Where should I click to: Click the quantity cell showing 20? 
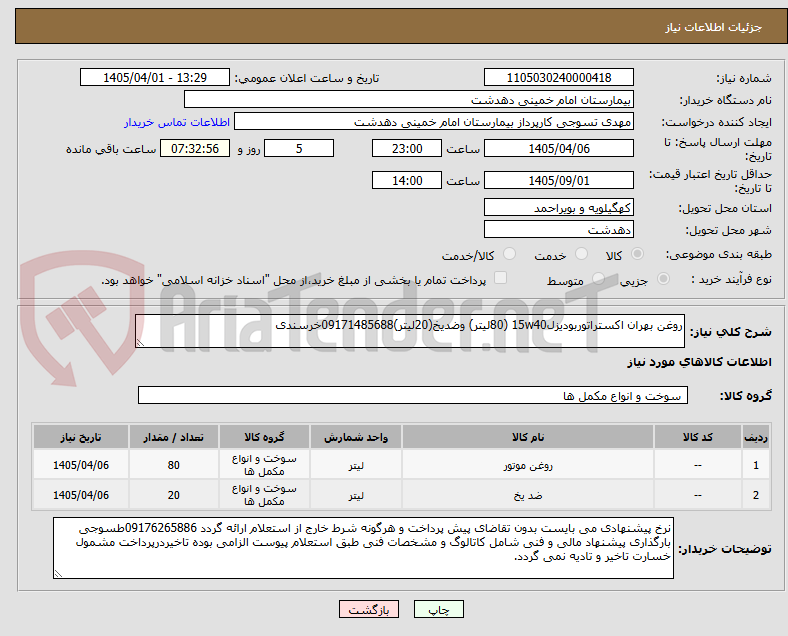pyautogui.click(x=173, y=495)
